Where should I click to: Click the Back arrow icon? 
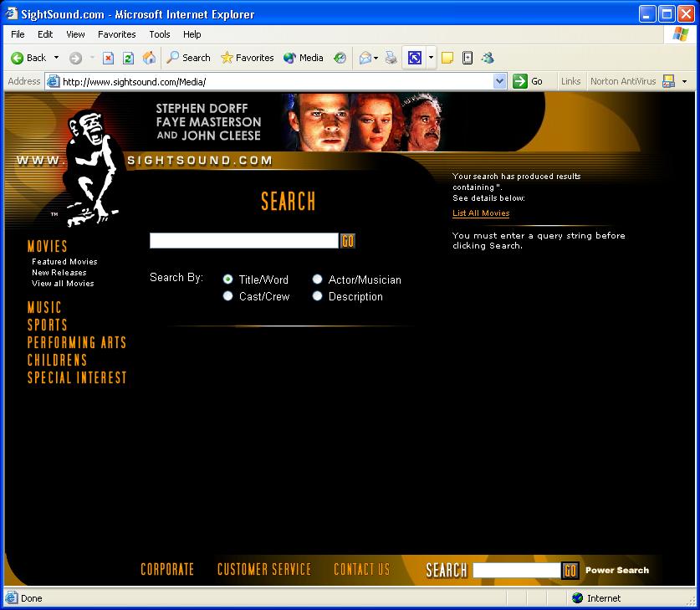tap(18, 58)
